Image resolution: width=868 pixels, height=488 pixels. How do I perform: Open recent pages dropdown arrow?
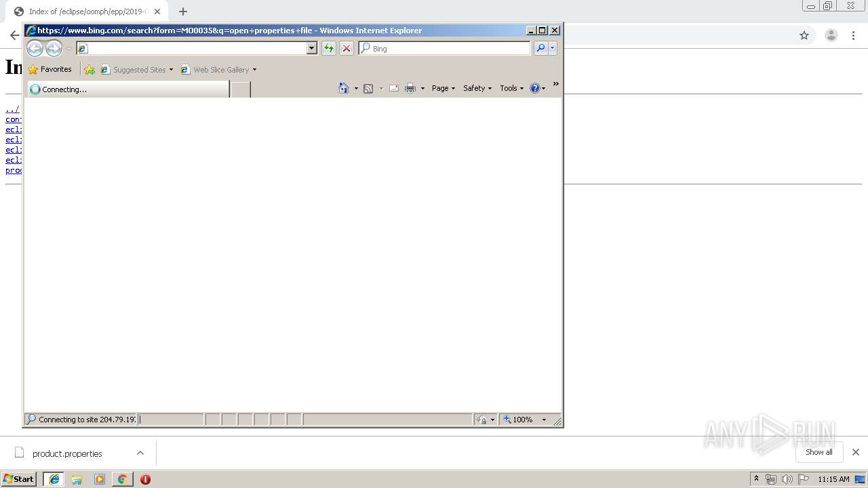[x=68, y=49]
